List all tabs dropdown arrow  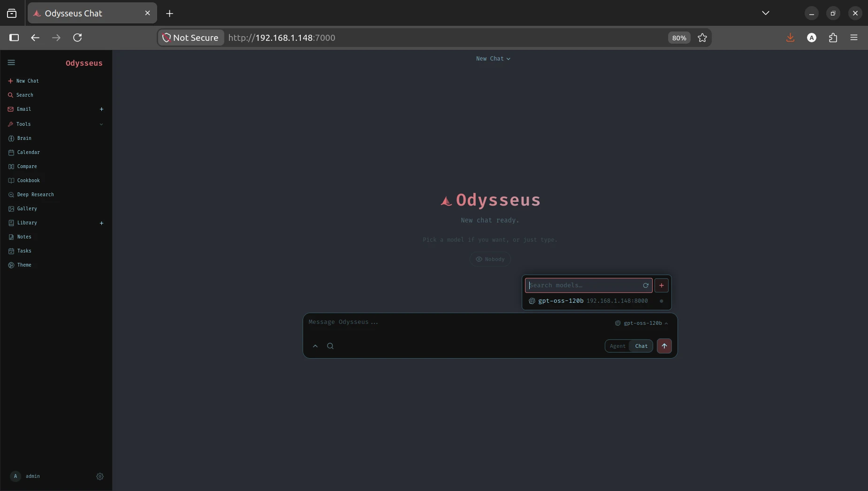pos(766,13)
